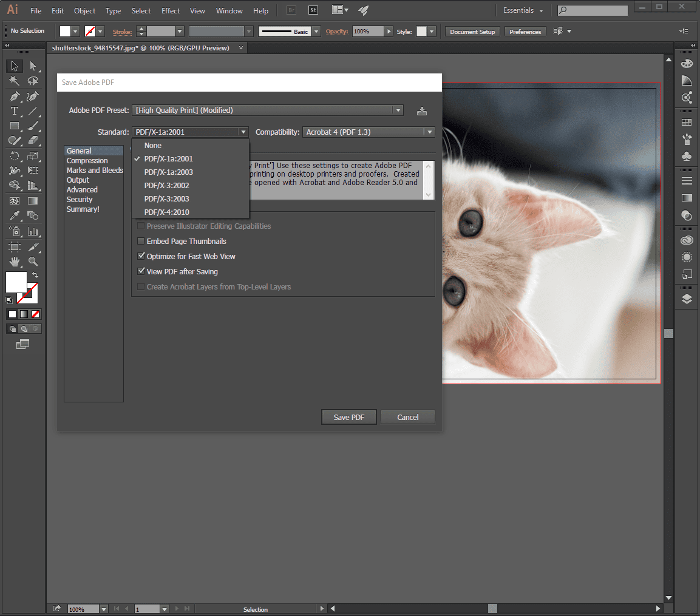Click the save preset icon

(422, 110)
